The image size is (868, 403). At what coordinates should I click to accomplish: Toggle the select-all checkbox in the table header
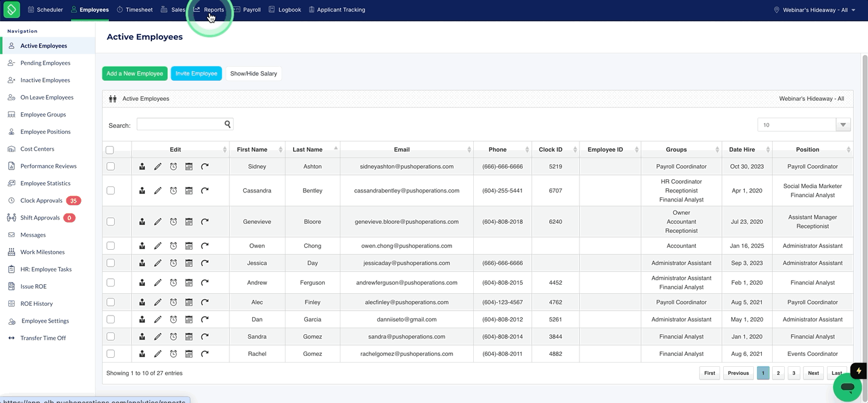pyautogui.click(x=110, y=150)
